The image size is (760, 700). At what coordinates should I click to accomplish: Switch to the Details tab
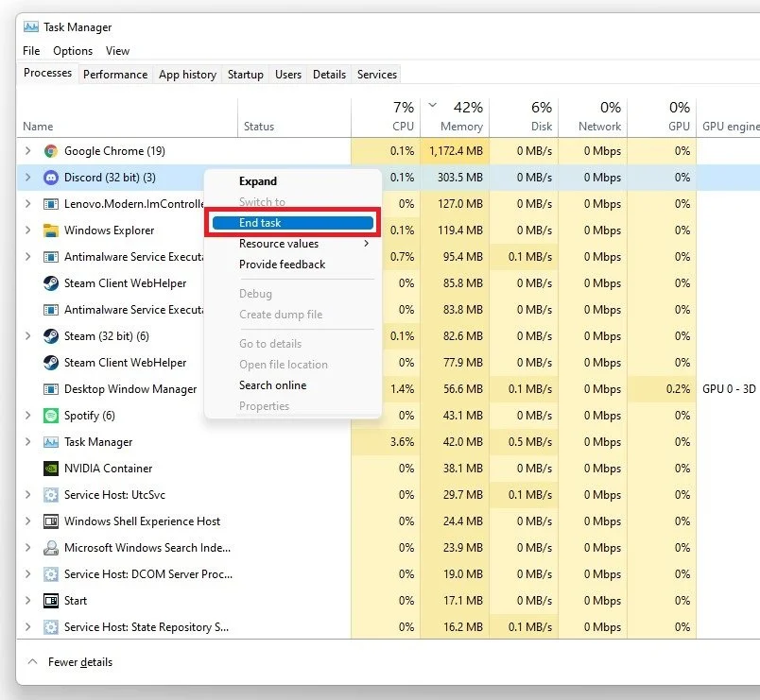point(330,75)
